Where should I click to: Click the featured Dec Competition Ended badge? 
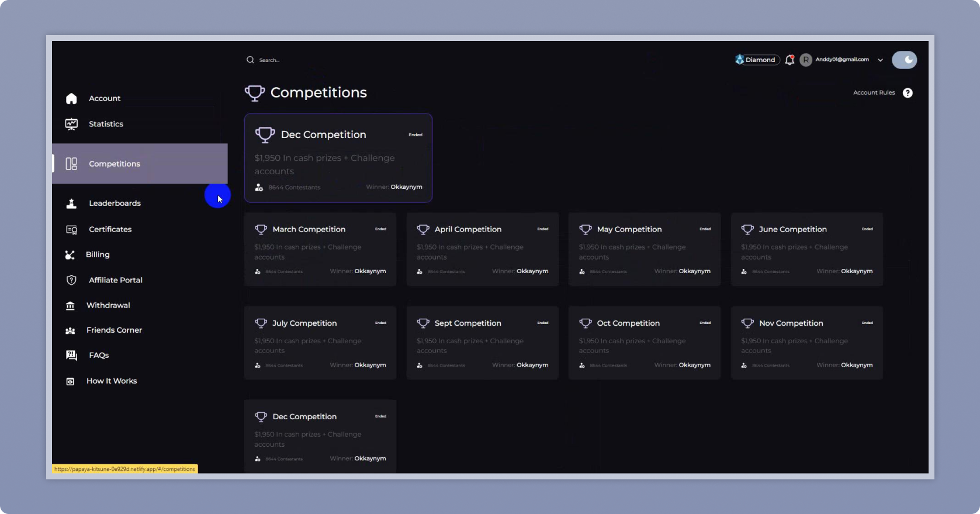pos(415,135)
